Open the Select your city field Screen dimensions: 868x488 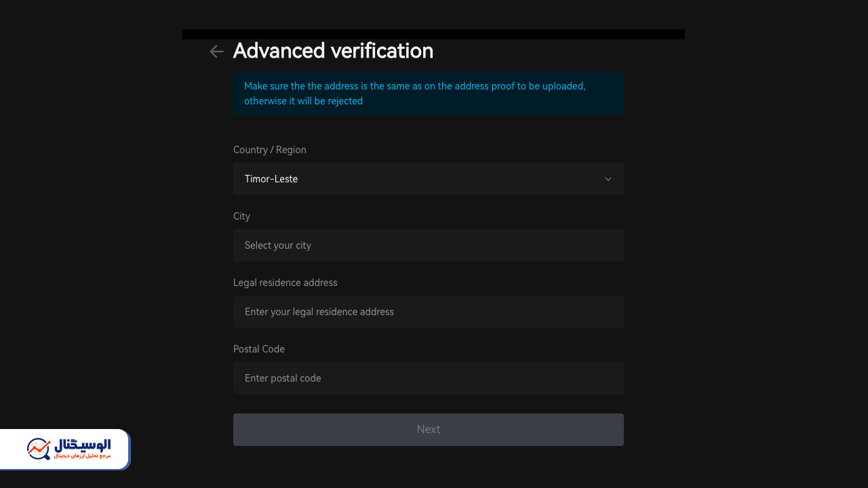pyautogui.click(x=429, y=245)
